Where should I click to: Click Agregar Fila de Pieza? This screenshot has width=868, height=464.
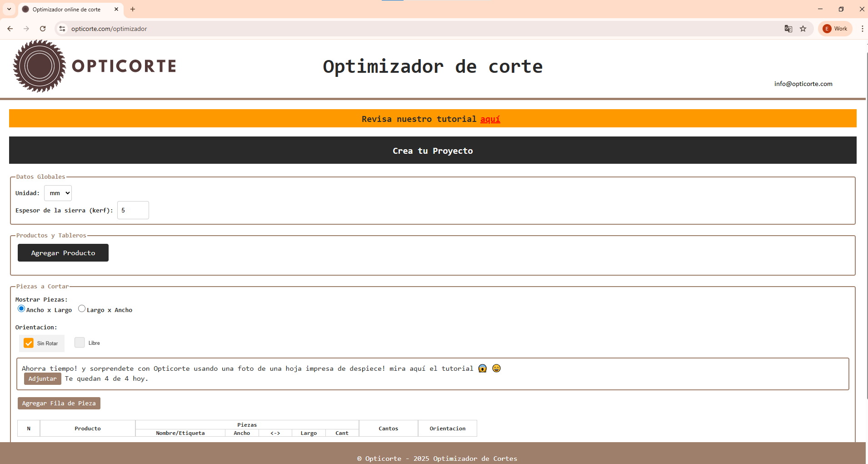click(59, 403)
